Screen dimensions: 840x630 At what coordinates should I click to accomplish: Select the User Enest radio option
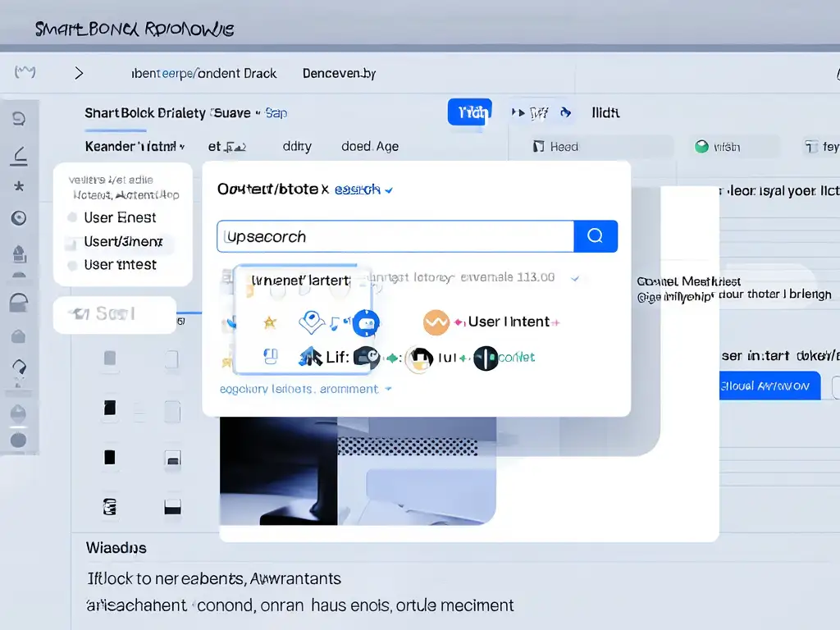tap(72, 217)
